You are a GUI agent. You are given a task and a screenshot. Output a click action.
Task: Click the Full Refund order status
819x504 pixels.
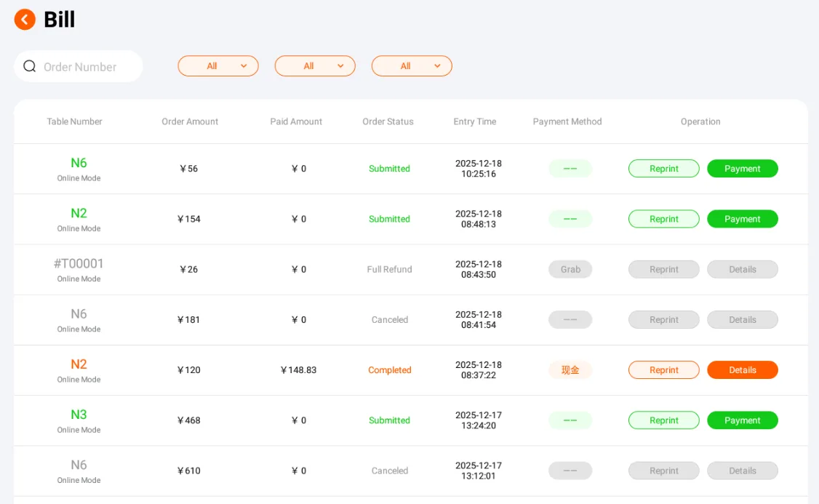390,270
